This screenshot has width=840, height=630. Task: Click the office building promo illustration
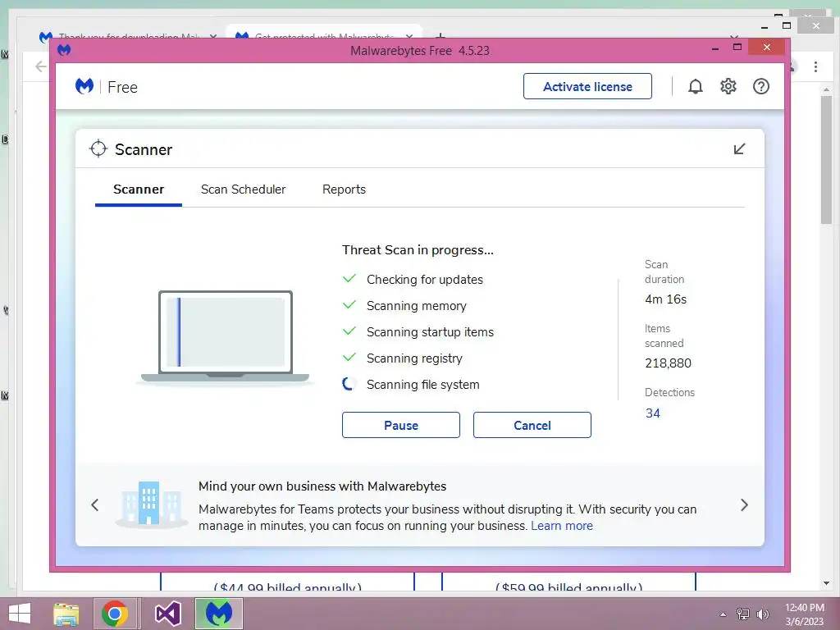point(151,504)
